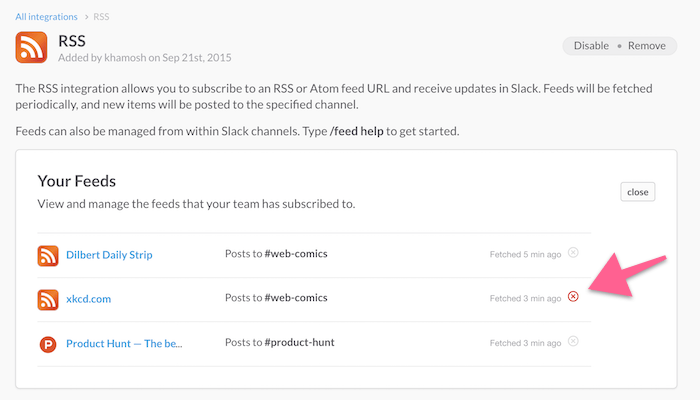
Task: Open the Product Hunt feed link
Action: tap(124, 343)
